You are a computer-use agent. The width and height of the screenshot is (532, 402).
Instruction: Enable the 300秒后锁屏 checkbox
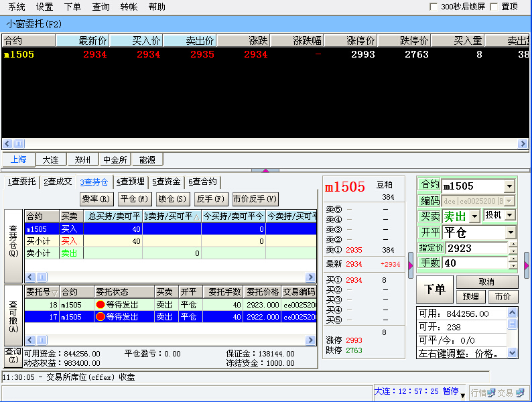point(434,7)
